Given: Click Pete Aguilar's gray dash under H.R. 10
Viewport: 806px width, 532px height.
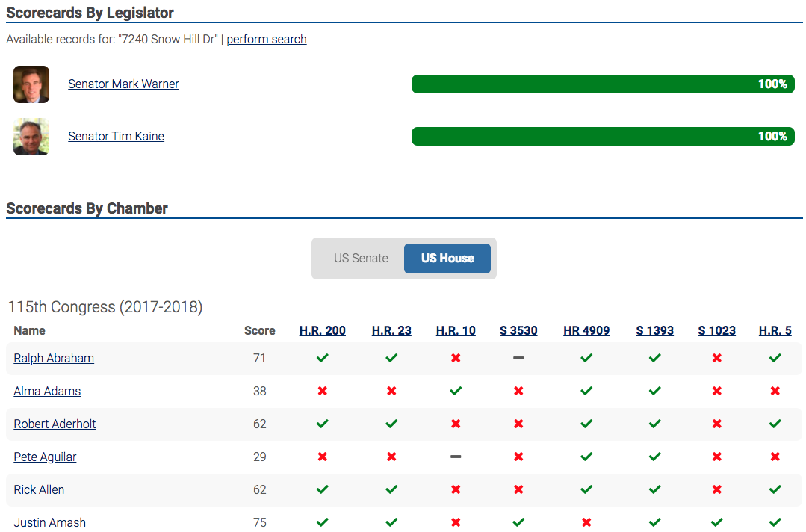Looking at the screenshot, I should click(456, 457).
